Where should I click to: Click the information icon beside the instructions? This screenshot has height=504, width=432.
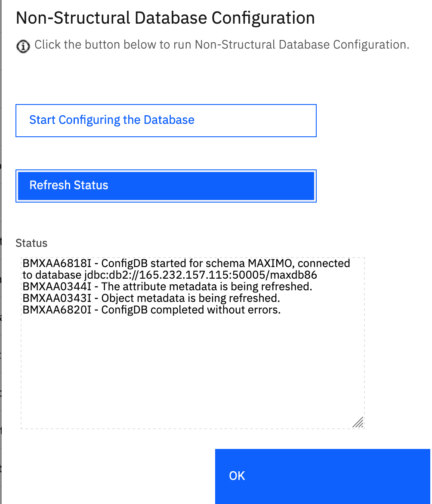coord(23,46)
